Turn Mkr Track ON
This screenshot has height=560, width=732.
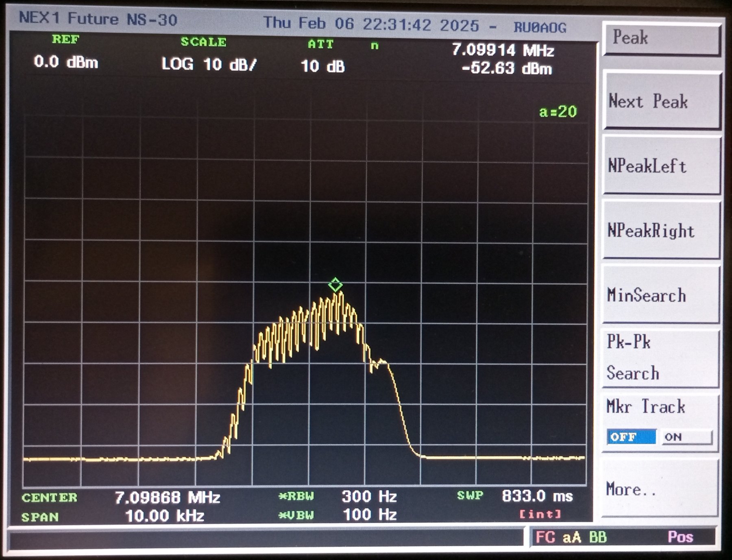[x=686, y=437]
